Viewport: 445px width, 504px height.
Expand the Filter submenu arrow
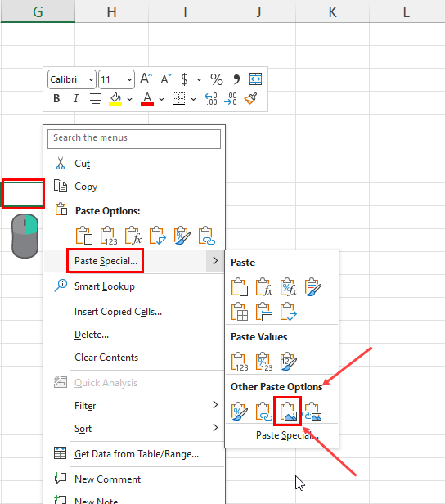(x=215, y=405)
